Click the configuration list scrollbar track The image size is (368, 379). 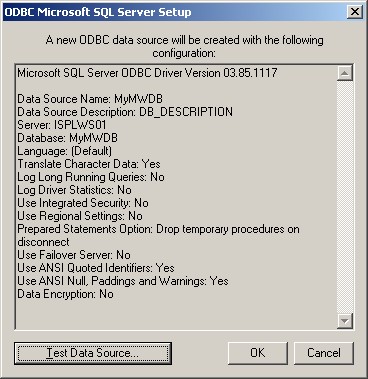345,197
